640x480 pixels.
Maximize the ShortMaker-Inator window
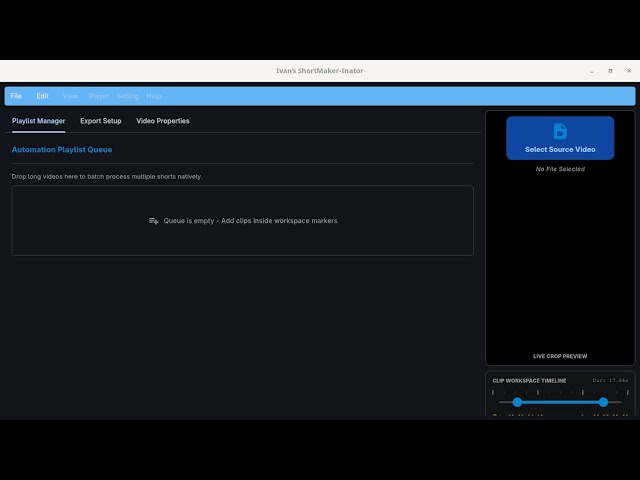pyautogui.click(x=610, y=71)
